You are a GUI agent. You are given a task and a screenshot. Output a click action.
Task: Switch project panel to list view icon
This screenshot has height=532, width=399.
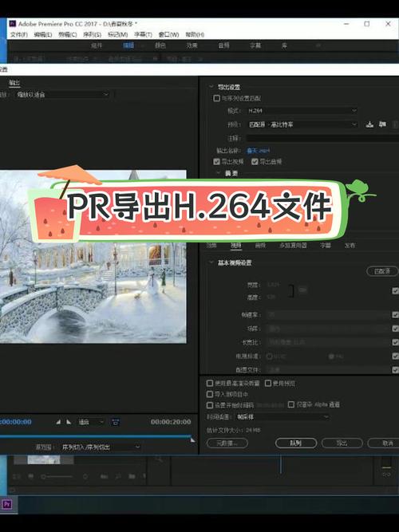(x=16, y=476)
